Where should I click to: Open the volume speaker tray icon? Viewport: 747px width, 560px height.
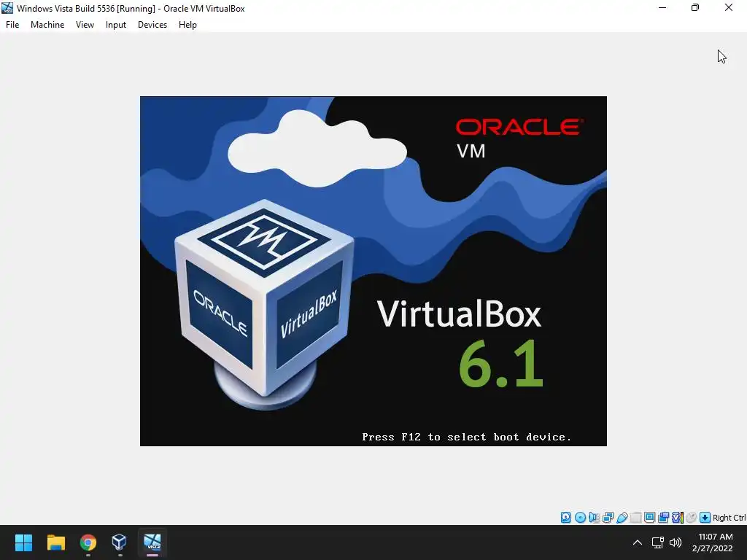pyautogui.click(x=675, y=542)
